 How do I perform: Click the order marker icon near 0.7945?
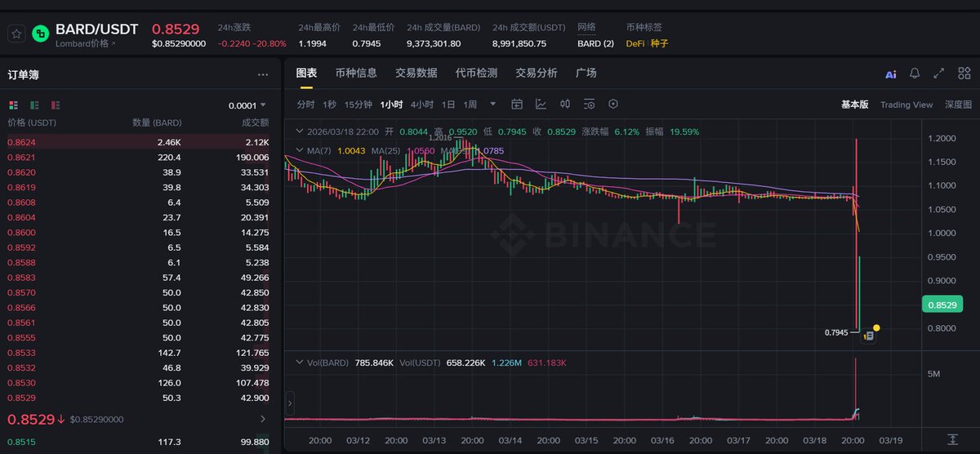pos(869,335)
